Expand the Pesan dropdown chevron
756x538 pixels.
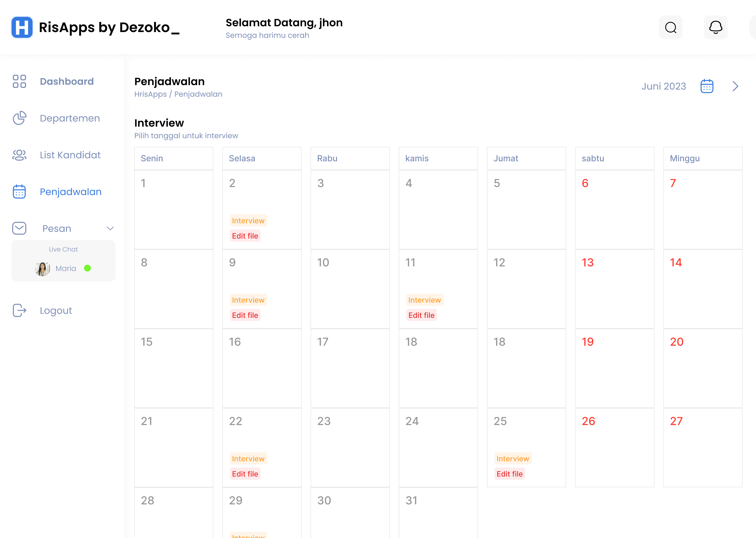[110, 228]
